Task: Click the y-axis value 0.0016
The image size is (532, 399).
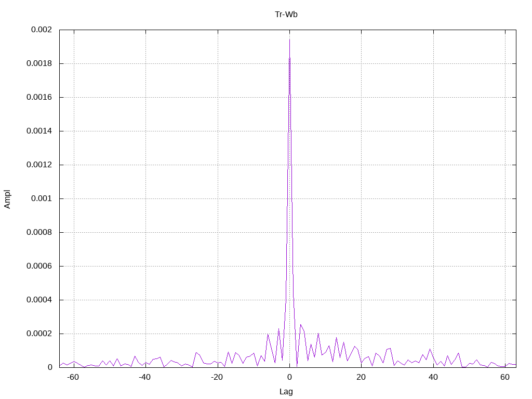Action: point(39,97)
